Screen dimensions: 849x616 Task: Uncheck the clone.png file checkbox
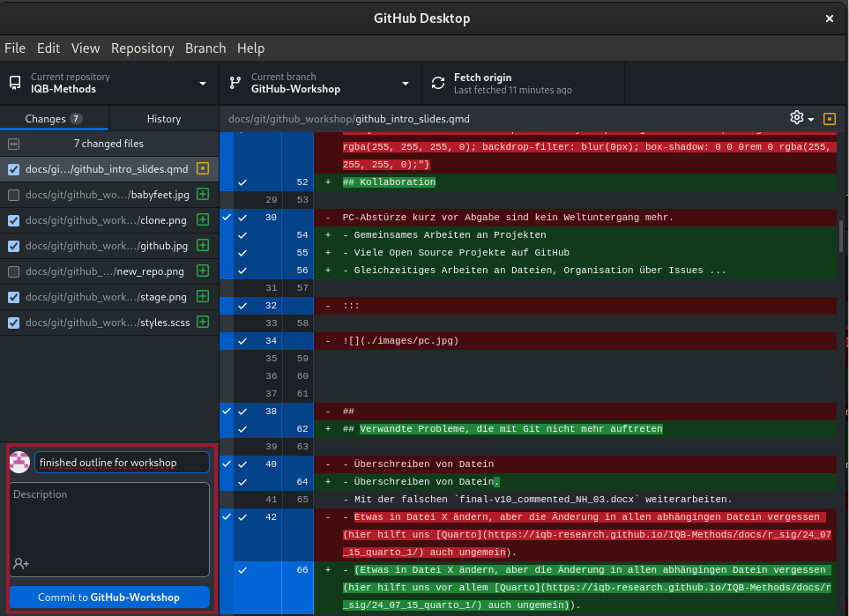pos(13,220)
